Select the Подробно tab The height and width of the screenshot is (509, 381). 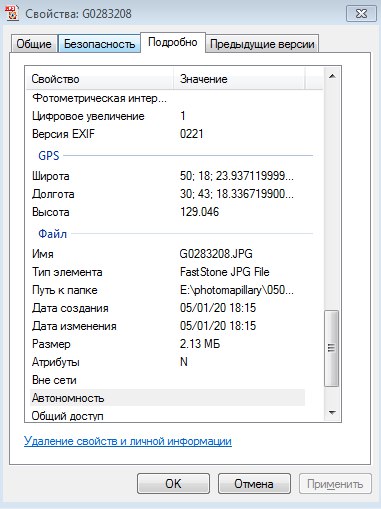pyautogui.click(x=173, y=42)
